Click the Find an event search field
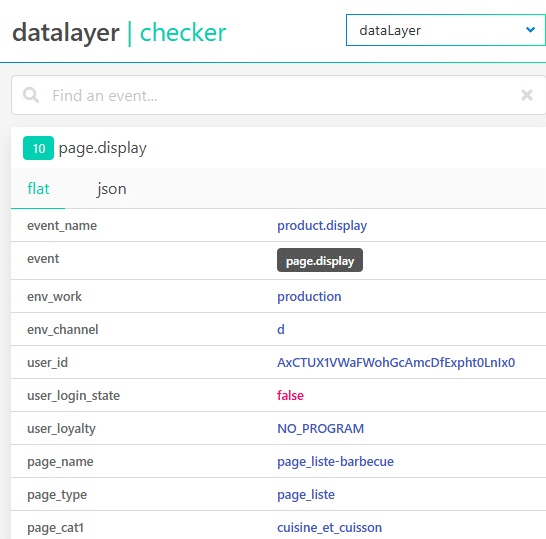 click(x=279, y=95)
